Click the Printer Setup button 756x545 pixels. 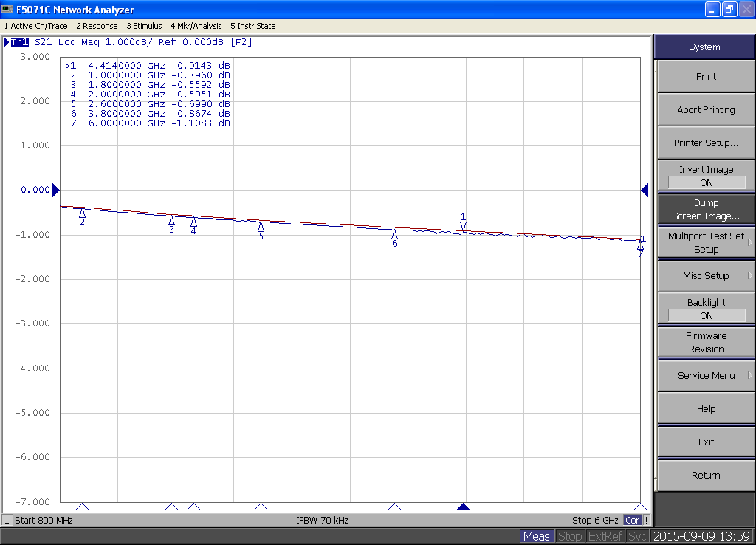[x=706, y=143]
